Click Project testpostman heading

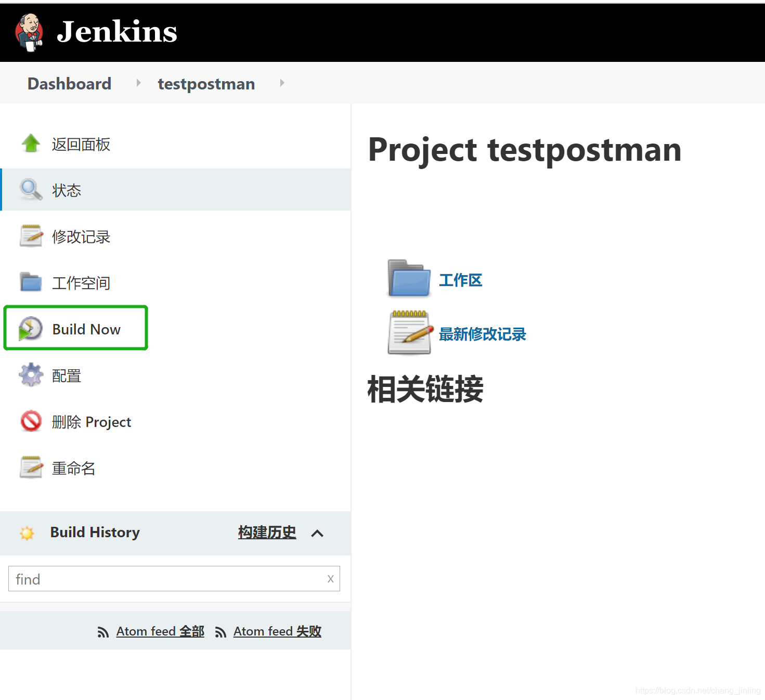[x=525, y=150]
